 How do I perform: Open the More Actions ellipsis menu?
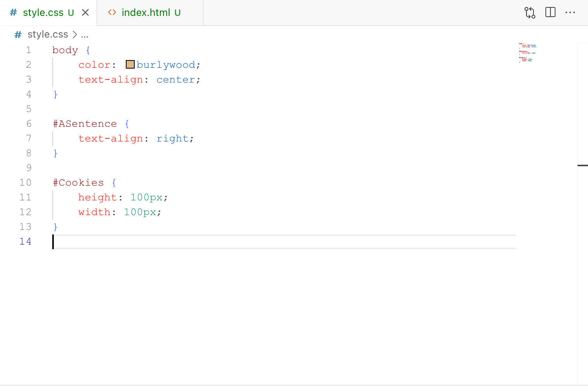570,12
